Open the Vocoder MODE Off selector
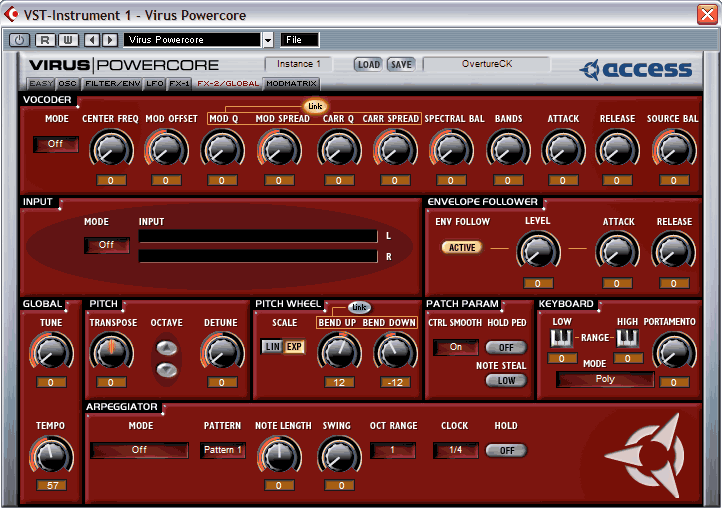The width and height of the screenshot is (722, 508). point(55,144)
